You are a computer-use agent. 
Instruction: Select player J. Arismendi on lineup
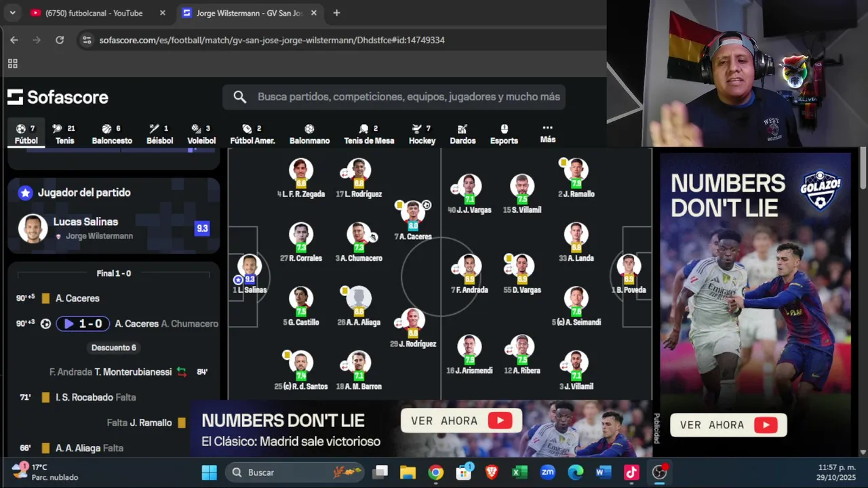pyautogui.click(x=469, y=354)
